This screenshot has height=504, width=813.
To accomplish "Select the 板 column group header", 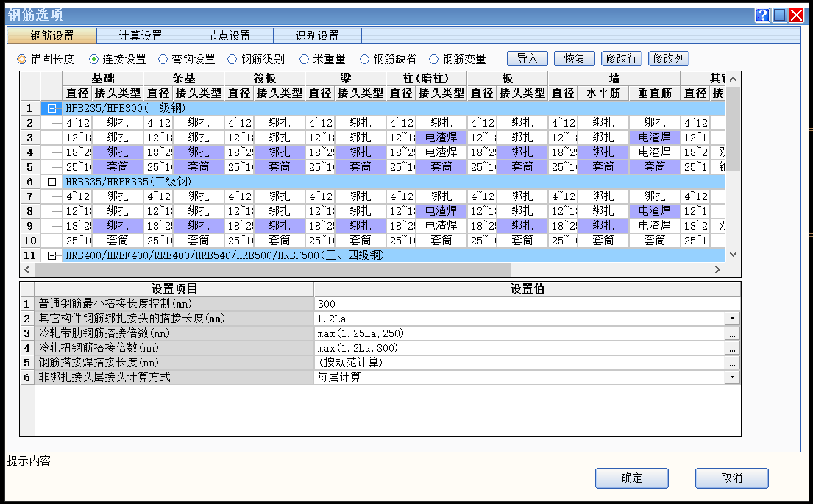I will click(507, 78).
